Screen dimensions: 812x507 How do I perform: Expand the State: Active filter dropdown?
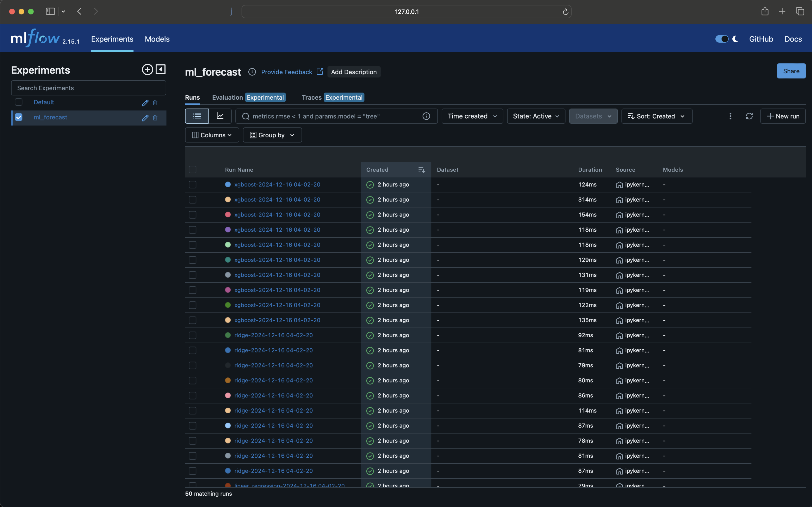[x=536, y=116]
